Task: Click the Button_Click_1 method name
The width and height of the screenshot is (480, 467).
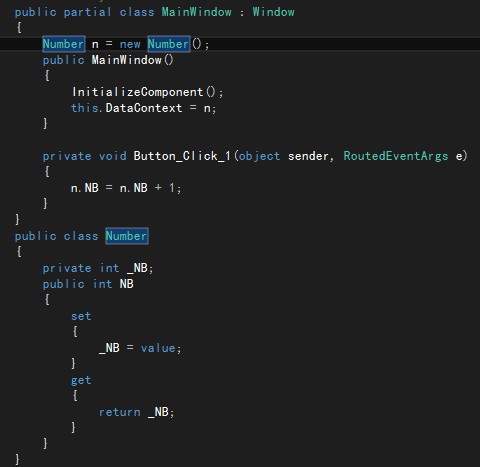Action: pos(182,156)
